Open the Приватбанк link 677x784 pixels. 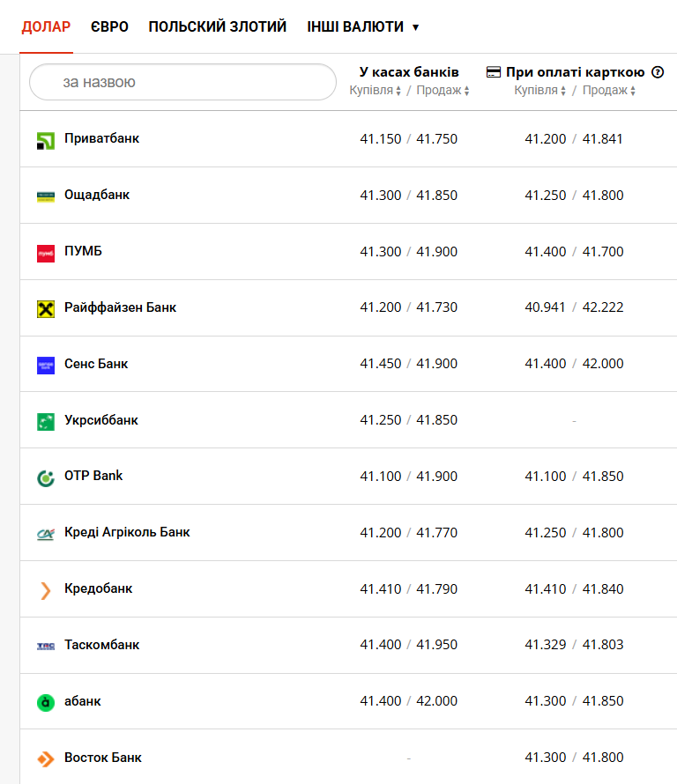tap(101, 138)
